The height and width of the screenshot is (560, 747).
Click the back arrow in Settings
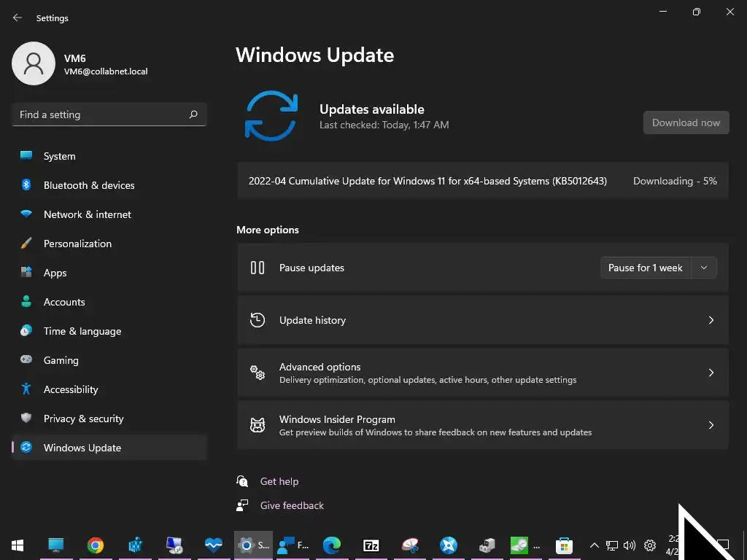(18, 17)
